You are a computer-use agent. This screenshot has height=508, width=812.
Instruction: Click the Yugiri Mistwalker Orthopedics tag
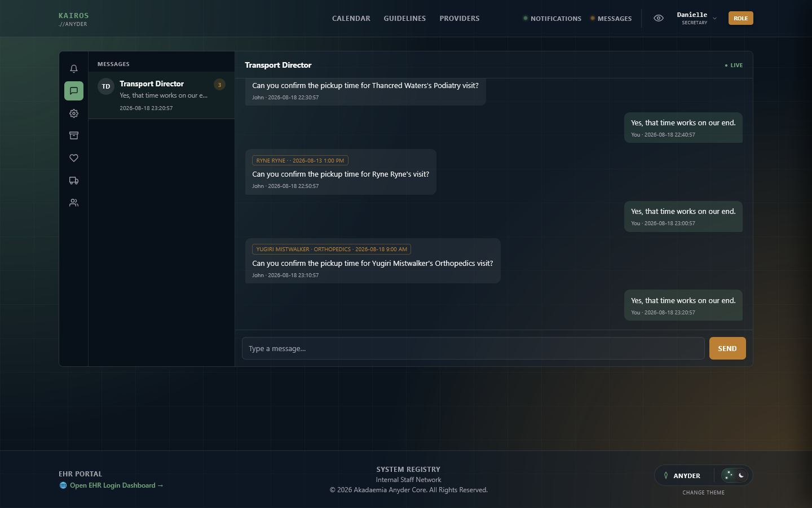coord(332,249)
